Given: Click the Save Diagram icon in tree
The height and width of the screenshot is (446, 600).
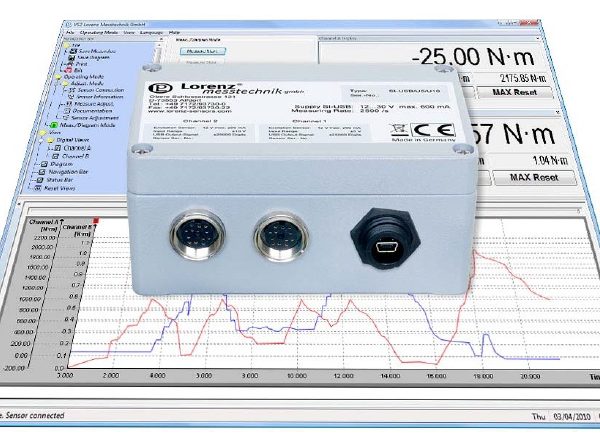Looking at the screenshot, I should point(74,57).
